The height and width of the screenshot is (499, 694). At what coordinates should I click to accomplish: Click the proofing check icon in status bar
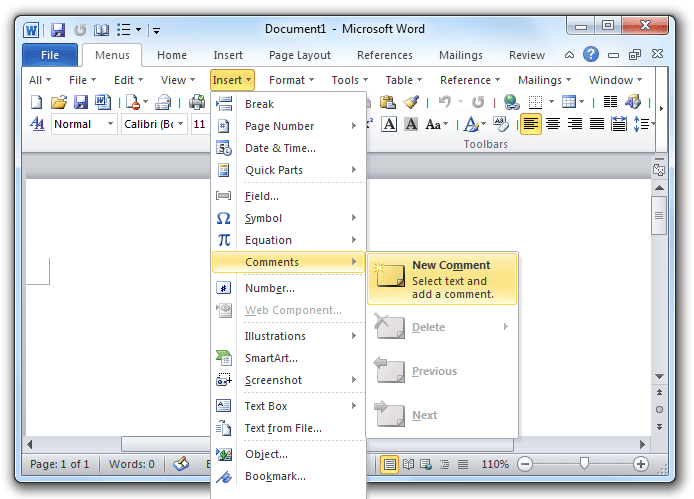pyautogui.click(x=181, y=464)
